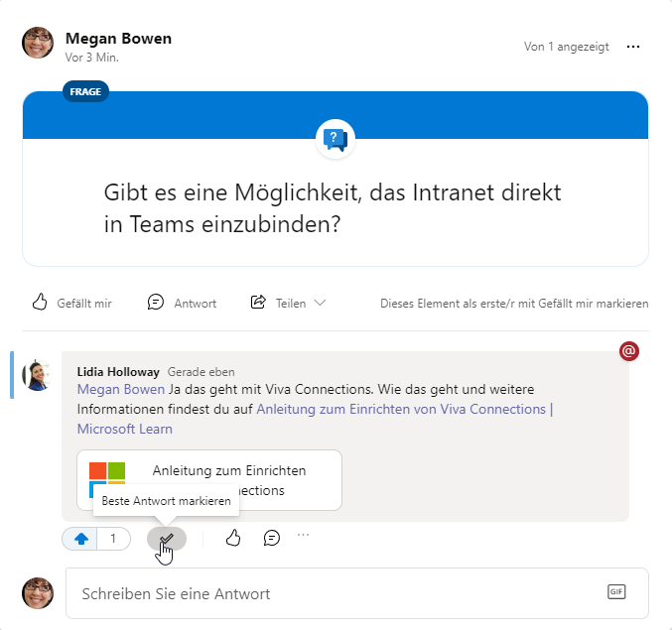Mark reply as best answer checkmark
This screenshot has height=630, width=672.
tap(167, 539)
